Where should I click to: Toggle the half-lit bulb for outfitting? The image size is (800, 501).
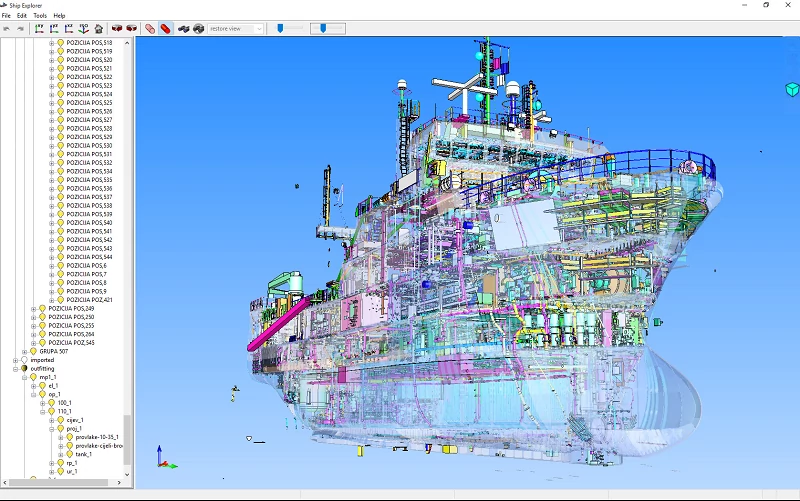click(x=24, y=368)
